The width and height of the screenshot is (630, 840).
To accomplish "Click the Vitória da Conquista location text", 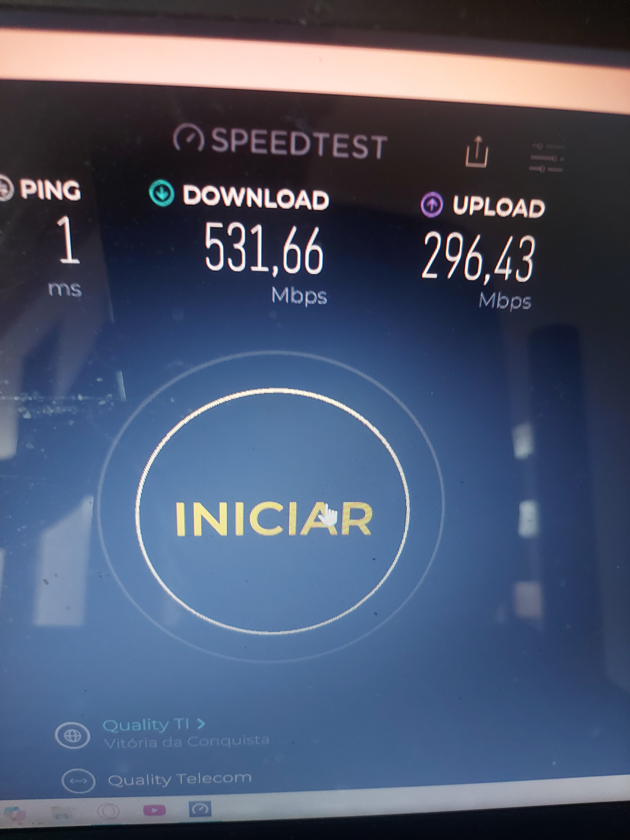I will point(186,742).
